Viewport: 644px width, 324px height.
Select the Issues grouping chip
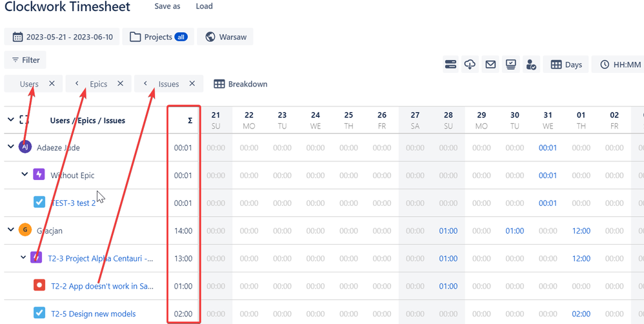click(x=169, y=84)
